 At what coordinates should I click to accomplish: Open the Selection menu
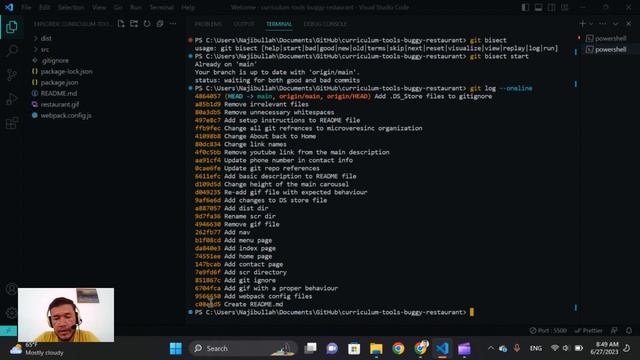pos(71,7)
